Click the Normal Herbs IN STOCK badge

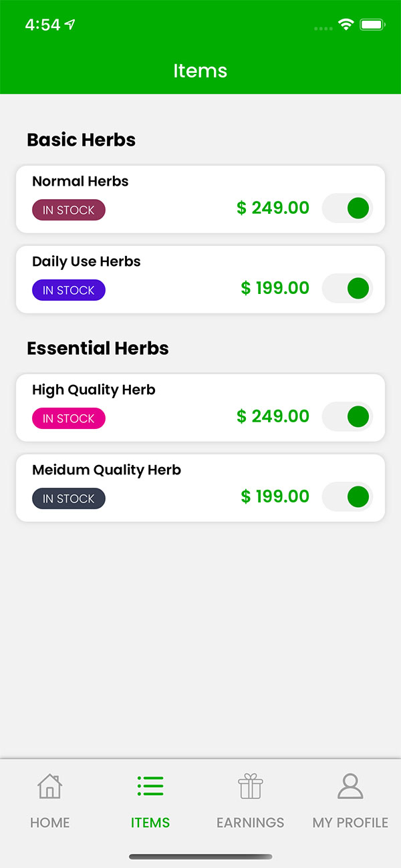tap(69, 210)
